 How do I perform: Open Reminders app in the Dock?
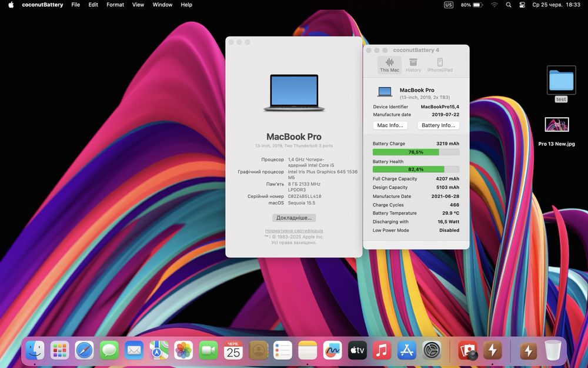(283, 351)
